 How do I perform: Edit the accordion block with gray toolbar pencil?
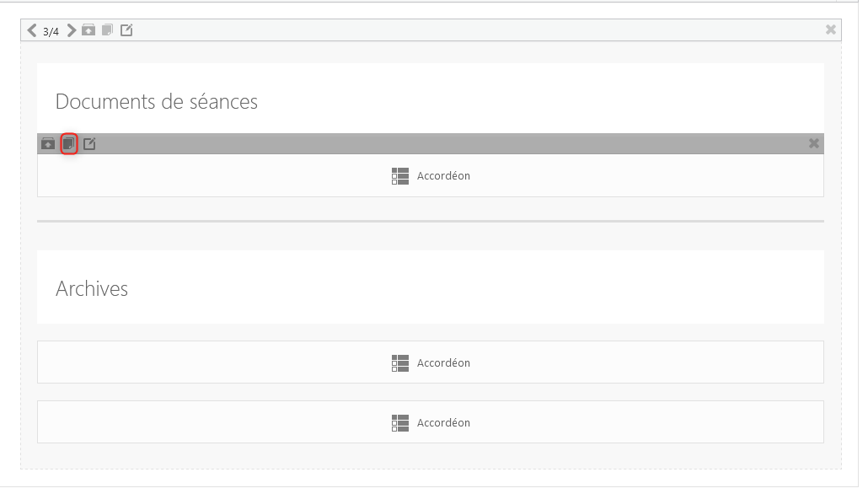click(89, 144)
